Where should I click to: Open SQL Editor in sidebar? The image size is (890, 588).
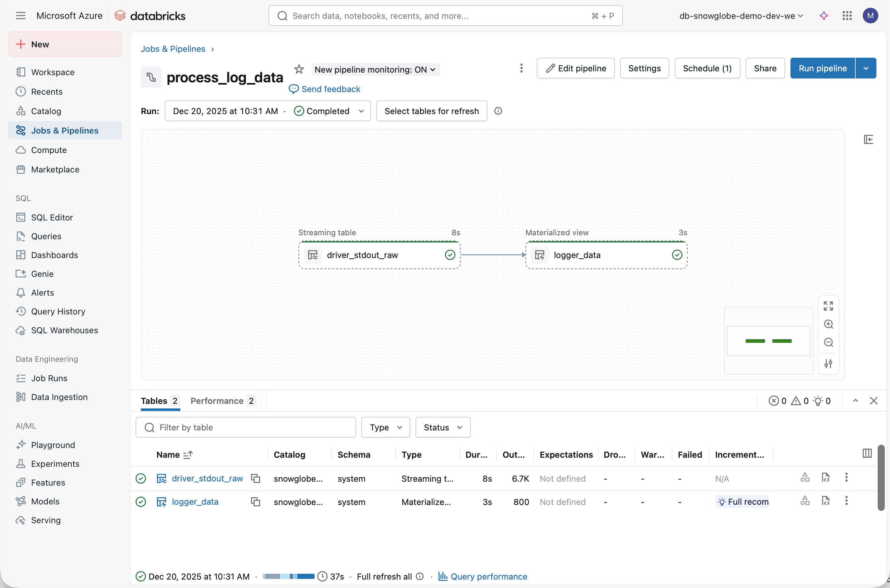(x=52, y=218)
